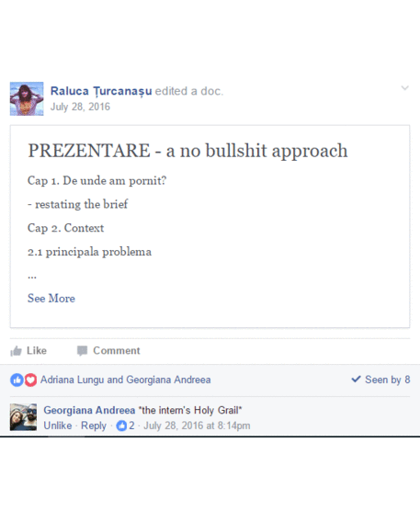Click the Georgiana Andreea name in reactions

coord(168,380)
